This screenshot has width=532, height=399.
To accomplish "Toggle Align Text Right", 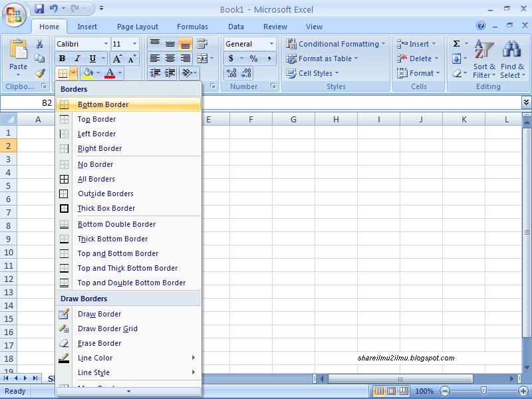I will click(186, 59).
